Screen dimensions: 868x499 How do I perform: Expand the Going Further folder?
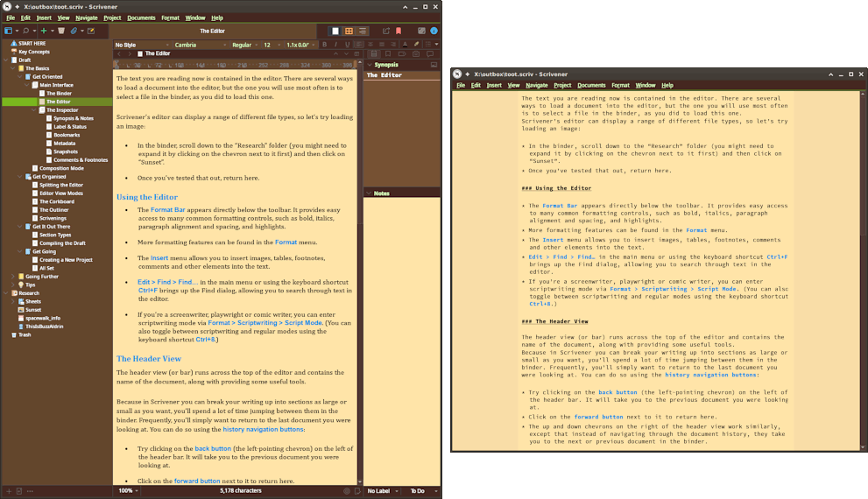(13, 276)
